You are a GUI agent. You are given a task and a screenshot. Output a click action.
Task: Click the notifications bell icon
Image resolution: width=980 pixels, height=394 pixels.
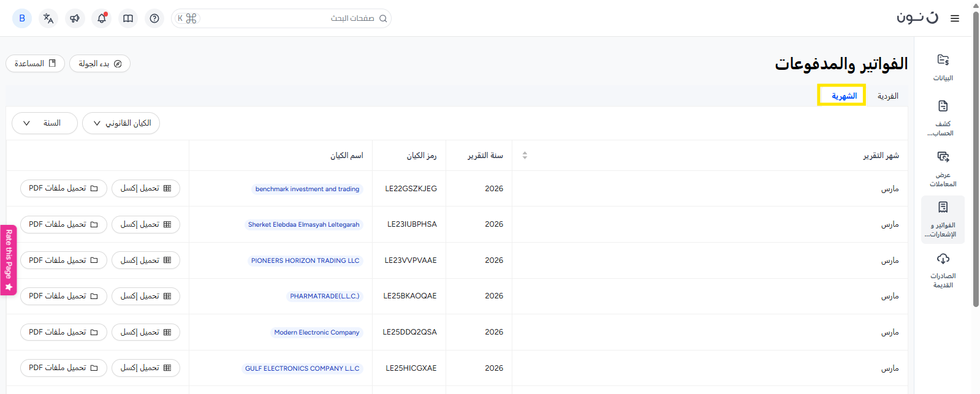[102, 18]
